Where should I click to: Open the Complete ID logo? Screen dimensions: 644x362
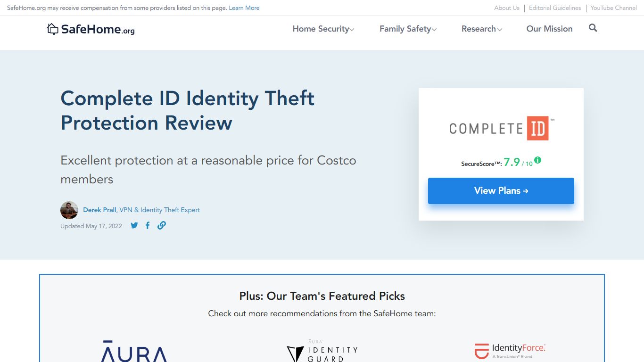pyautogui.click(x=501, y=128)
